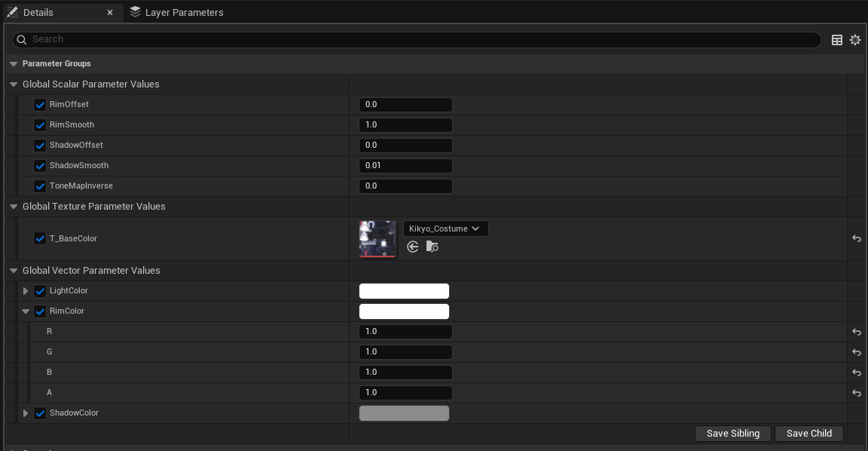Open the details settings gear icon
Image resolution: width=868 pixels, height=451 pixels.
click(855, 40)
